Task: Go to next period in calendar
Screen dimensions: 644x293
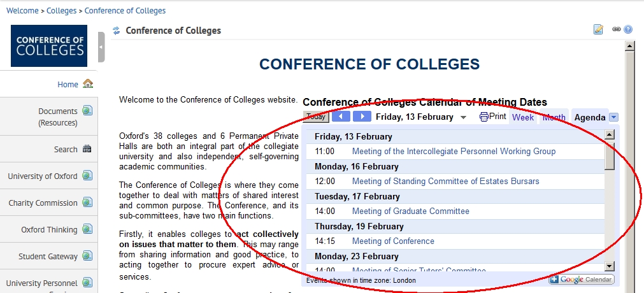Action: point(362,117)
